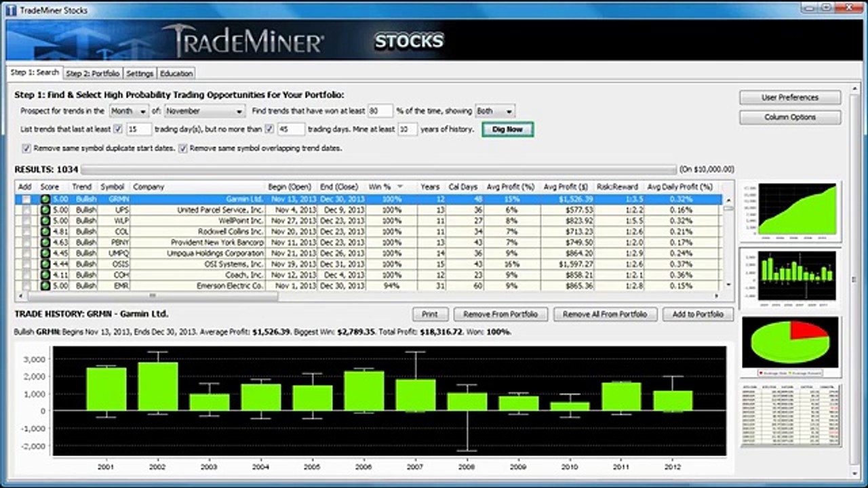Click the green score icon in the UPS row

click(x=45, y=210)
